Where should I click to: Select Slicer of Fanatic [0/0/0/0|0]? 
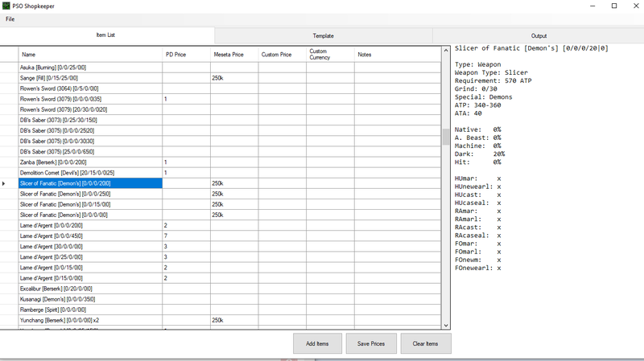pos(90,215)
